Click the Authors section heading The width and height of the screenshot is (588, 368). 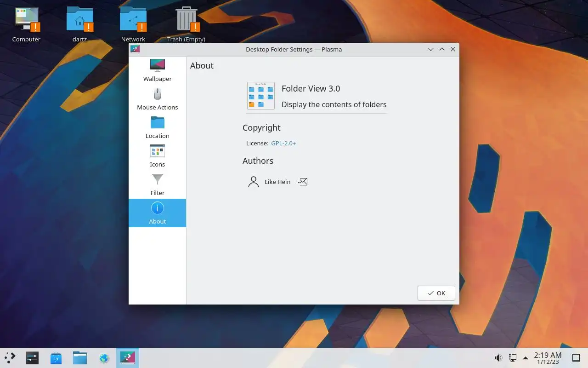click(x=258, y=161)
